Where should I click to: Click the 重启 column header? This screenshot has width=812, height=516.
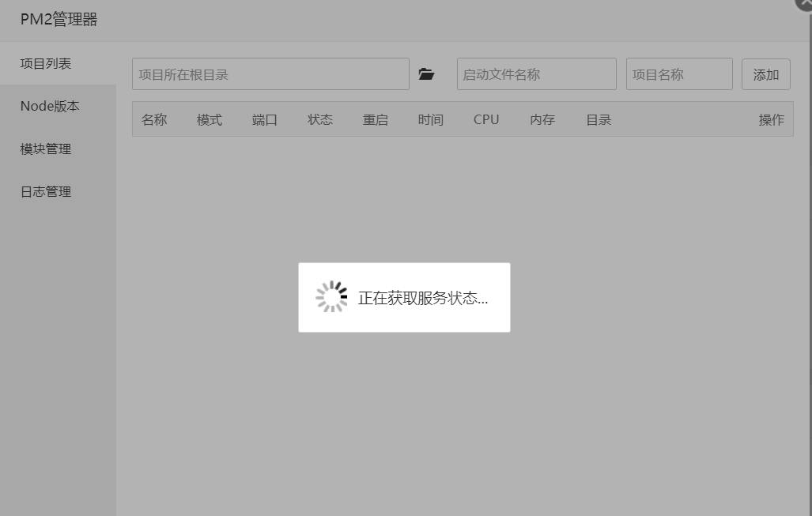376,119
